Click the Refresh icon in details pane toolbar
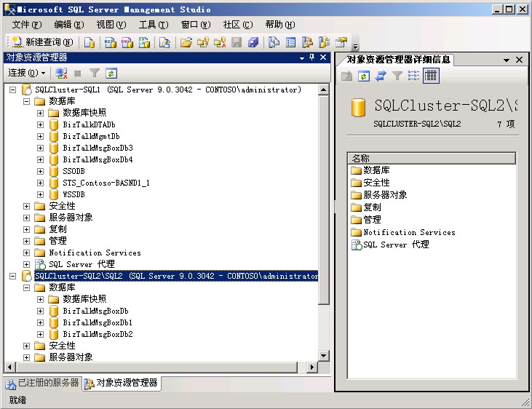Viewport: 532px width, 409px height. [x=363, y=76]
